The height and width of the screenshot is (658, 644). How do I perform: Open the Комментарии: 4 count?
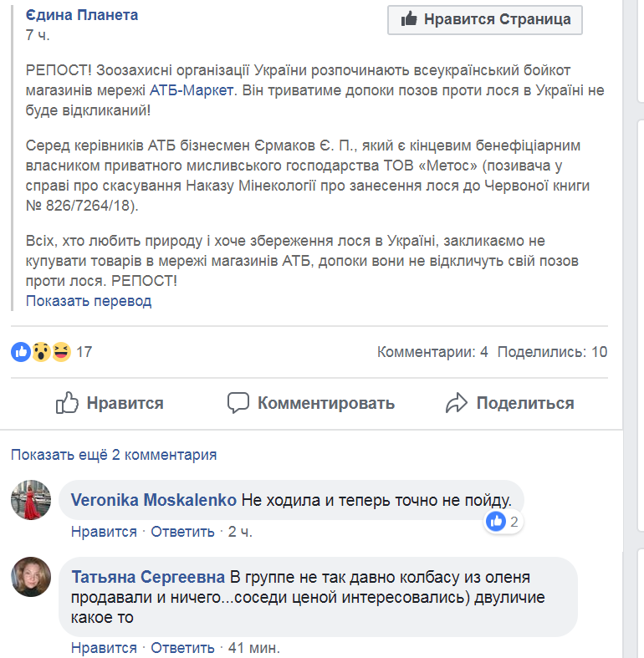(x=432, y=352)
